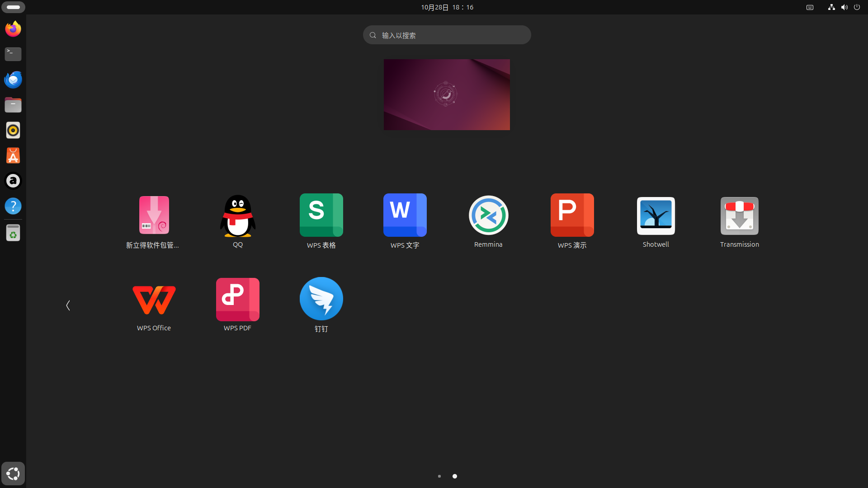The image size is (868, 488).
Task: Go to previous app page arrow
Action: tap(68, 305)
